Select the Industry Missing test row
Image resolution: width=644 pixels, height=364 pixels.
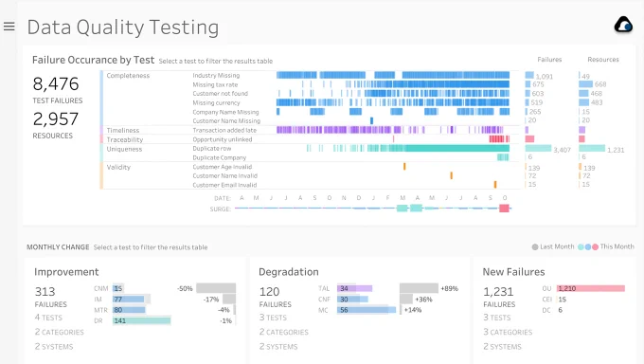click(216, 75)
